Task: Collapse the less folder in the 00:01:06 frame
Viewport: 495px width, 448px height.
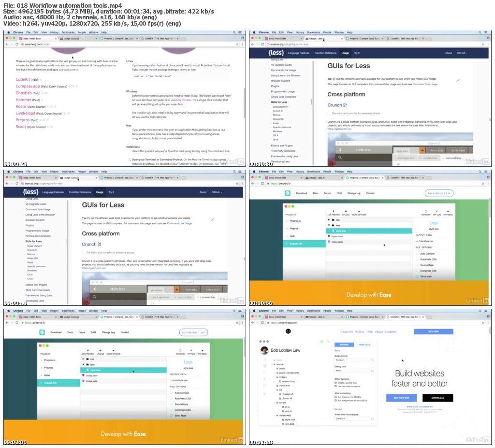Action: point(83,364)
